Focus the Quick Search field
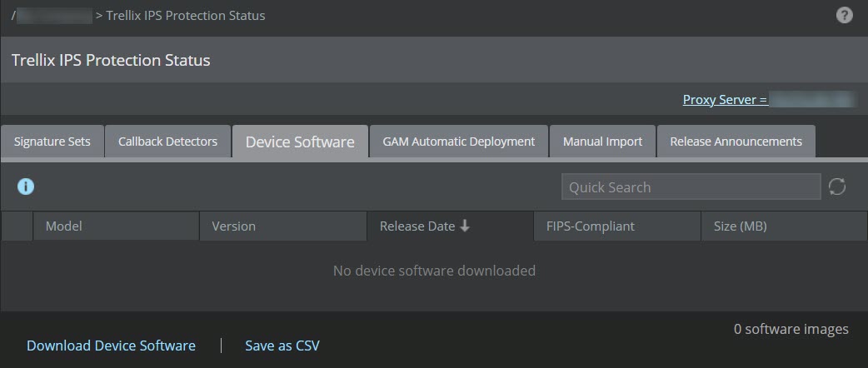This screenshot has width=868, height=368. pos(691,187)
